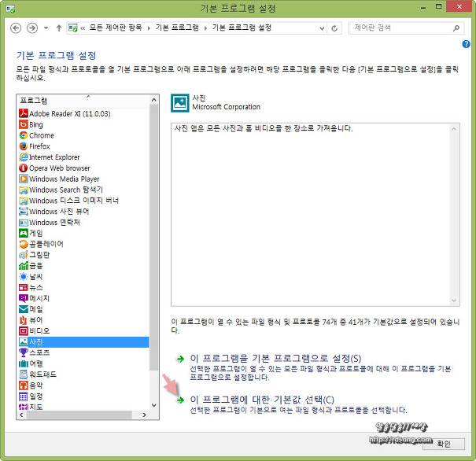Pick the Opera Web browser icon
The height and width of the screenshot is (461, 476).
tap(24, 168)
